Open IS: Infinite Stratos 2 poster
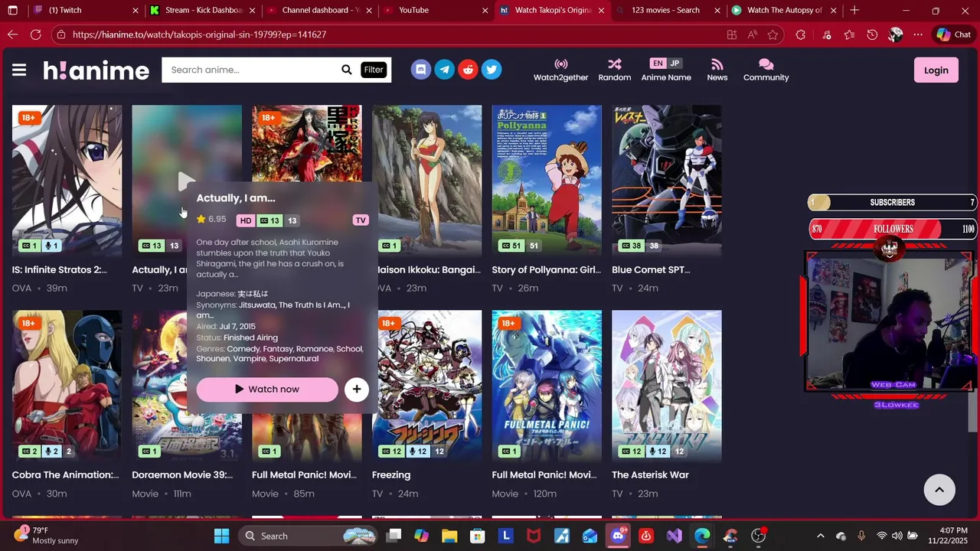 67,181
